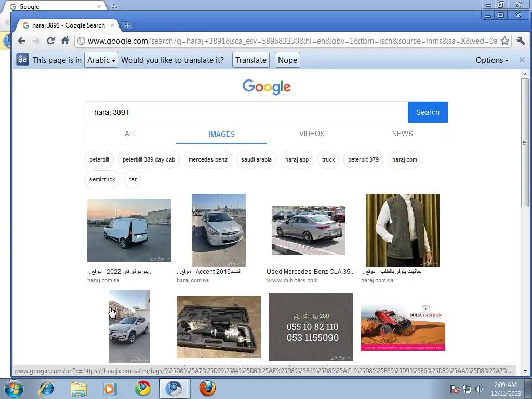Select the mercedes benz chip

click(x=208, y=159)
